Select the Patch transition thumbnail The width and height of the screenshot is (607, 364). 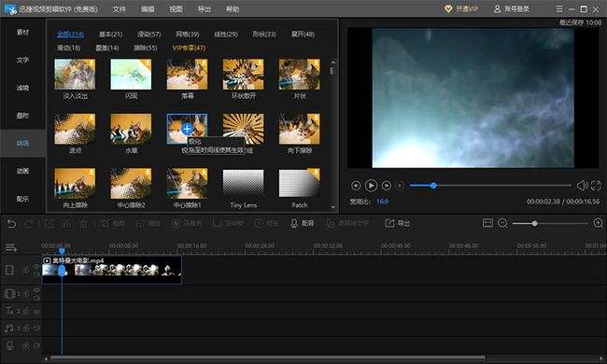[299, 183]
